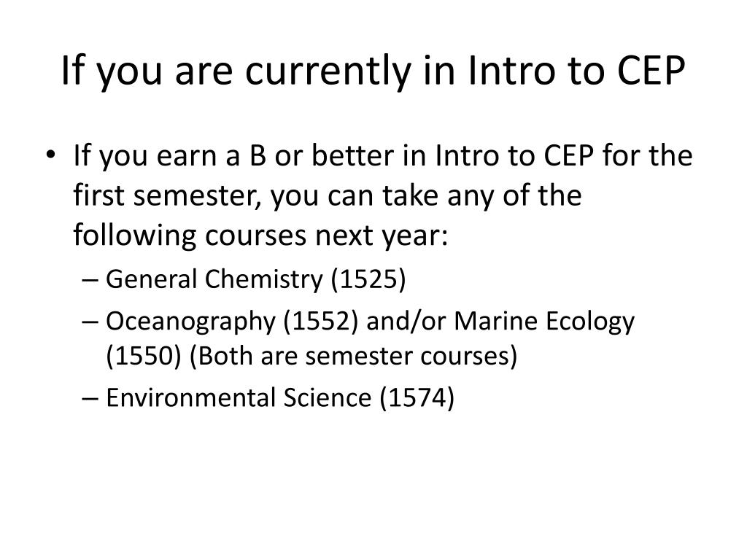
Task: Click the text "following courses next year:"
Action: pos(259,236)
